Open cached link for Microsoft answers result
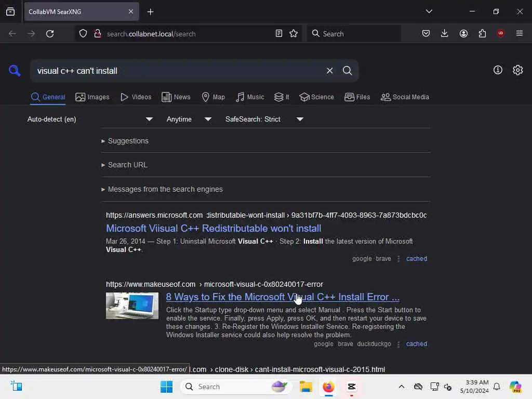532x399 pixels. [x=416, y=259]
